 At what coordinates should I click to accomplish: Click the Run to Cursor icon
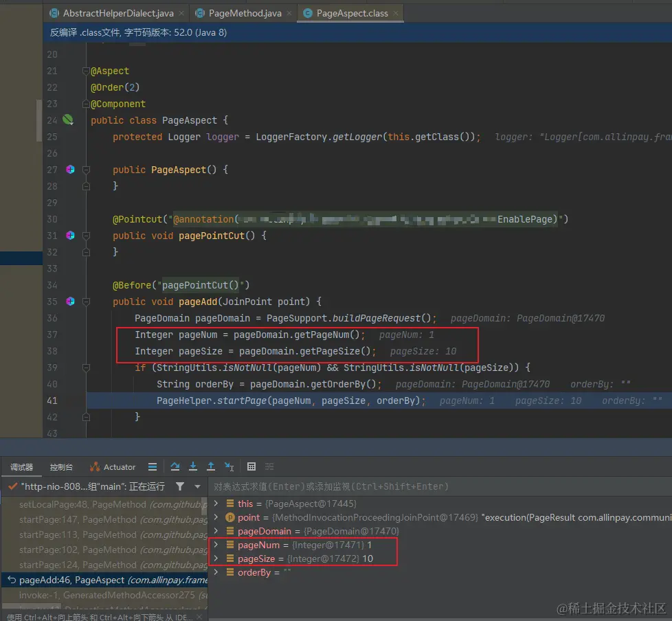(229, 466)
